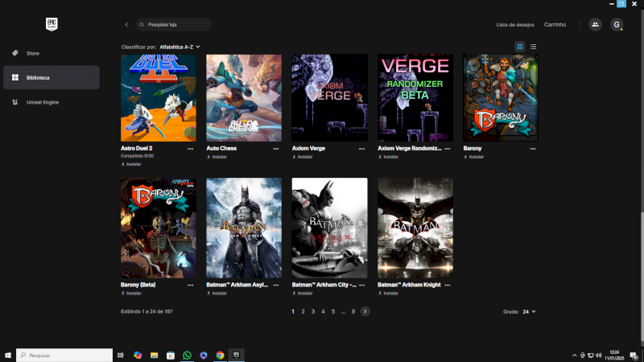Click the Pesquisar loja search field
The width and height of the screenshot is (644, 362).
tap(177, 25)
